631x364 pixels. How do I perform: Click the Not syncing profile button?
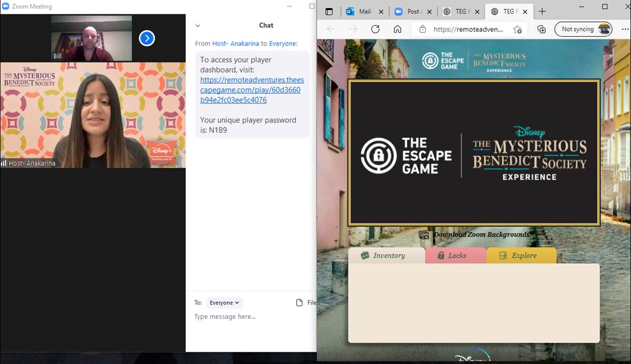click(x=584, y=29)
